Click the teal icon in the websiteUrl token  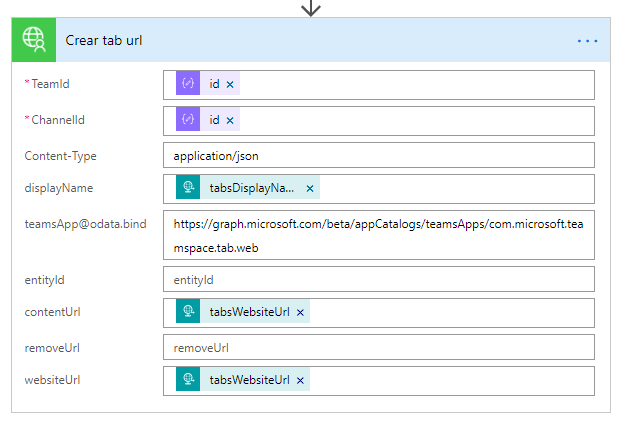[188, 381]
